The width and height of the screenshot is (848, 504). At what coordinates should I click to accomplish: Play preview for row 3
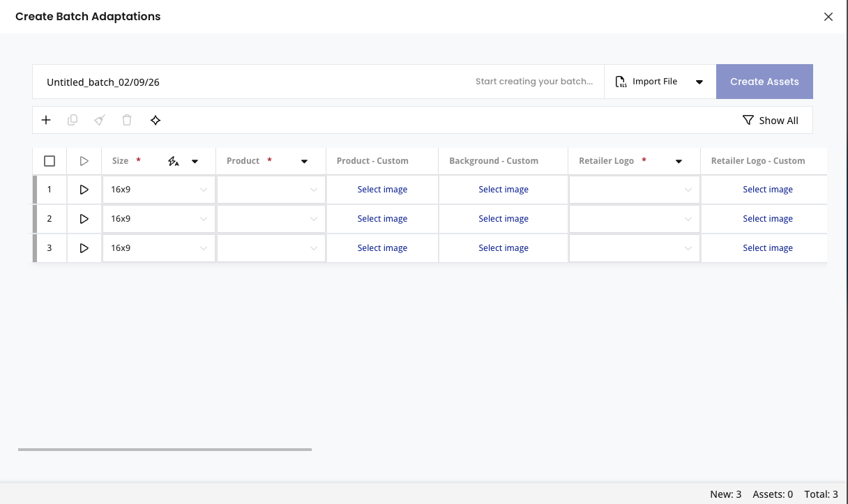(x=84, y=248)
